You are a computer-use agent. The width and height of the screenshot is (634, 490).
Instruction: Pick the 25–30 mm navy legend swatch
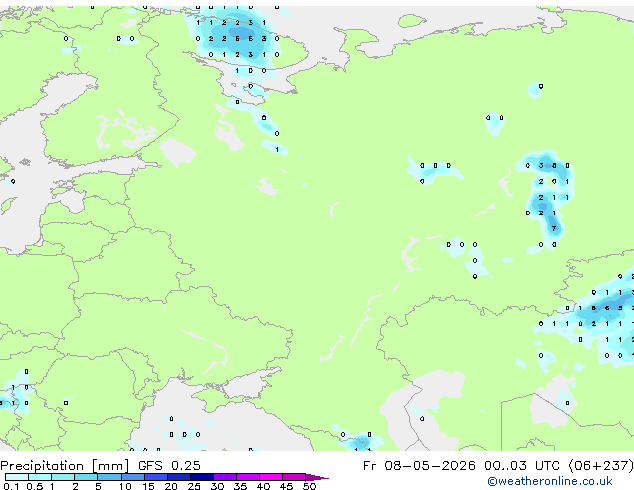[x=202, y=477]
